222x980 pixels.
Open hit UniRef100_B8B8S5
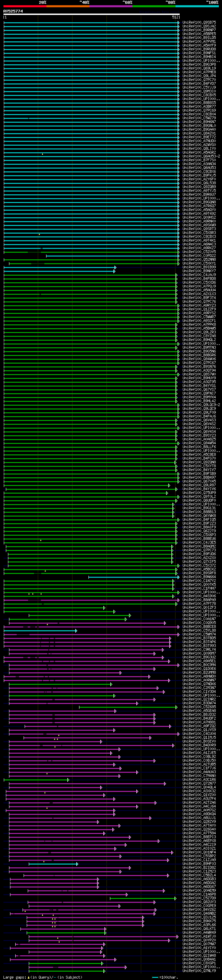pyautogui.click(x=199, y=103)
